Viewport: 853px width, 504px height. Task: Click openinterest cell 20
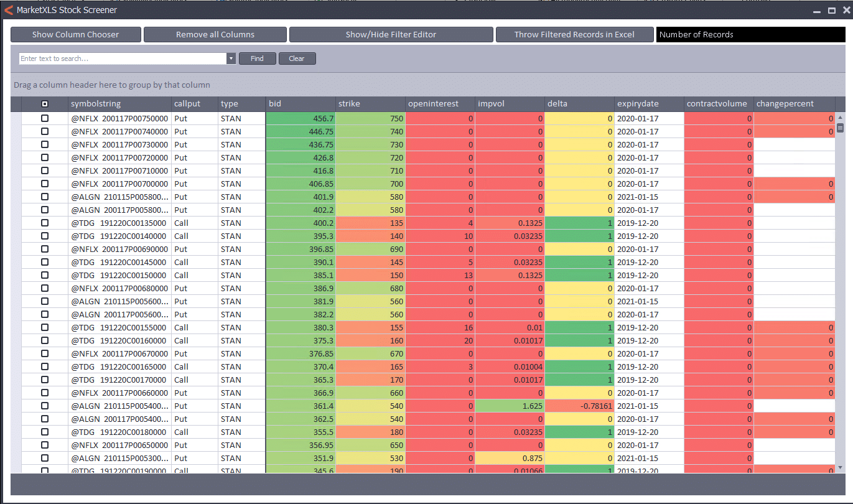coord(440,340)
